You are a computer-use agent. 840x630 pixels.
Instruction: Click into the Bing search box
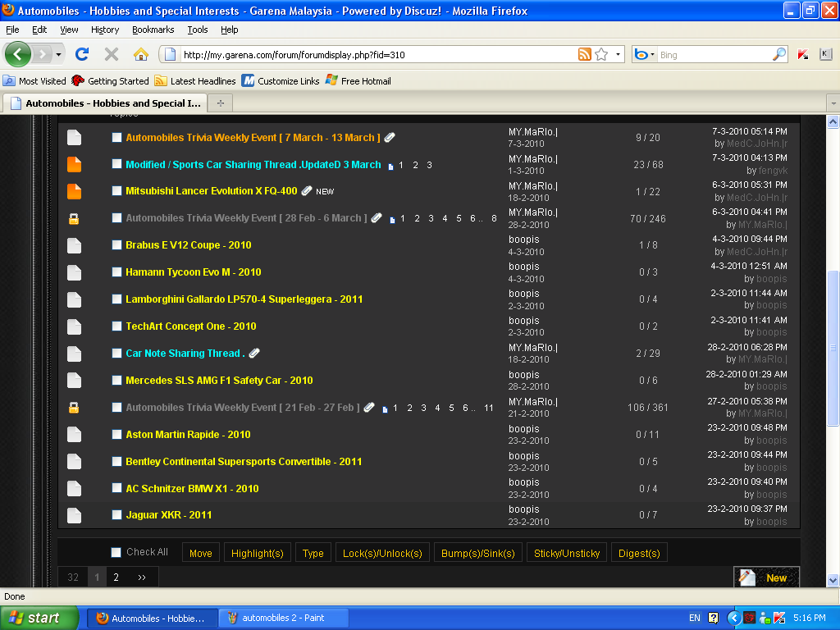(714, 55)
